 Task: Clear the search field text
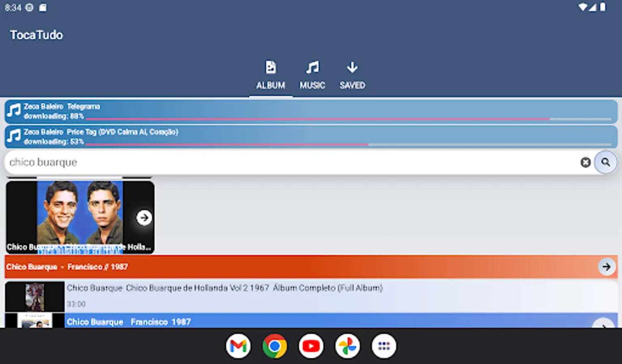586,162
